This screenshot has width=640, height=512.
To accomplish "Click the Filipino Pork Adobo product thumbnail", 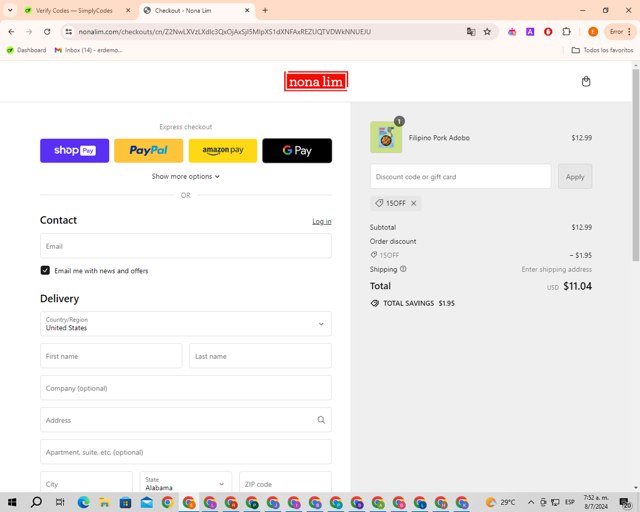I will click(386, 137).
